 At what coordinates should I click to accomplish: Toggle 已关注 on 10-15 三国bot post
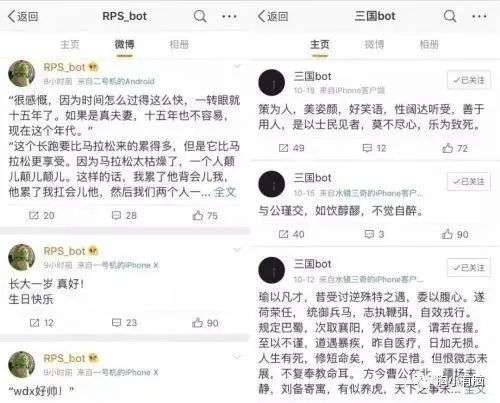469,181
